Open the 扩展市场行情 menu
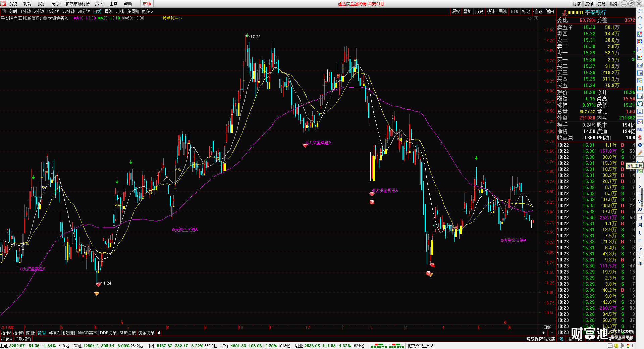 pyautogui.click(x=78, y=4)
